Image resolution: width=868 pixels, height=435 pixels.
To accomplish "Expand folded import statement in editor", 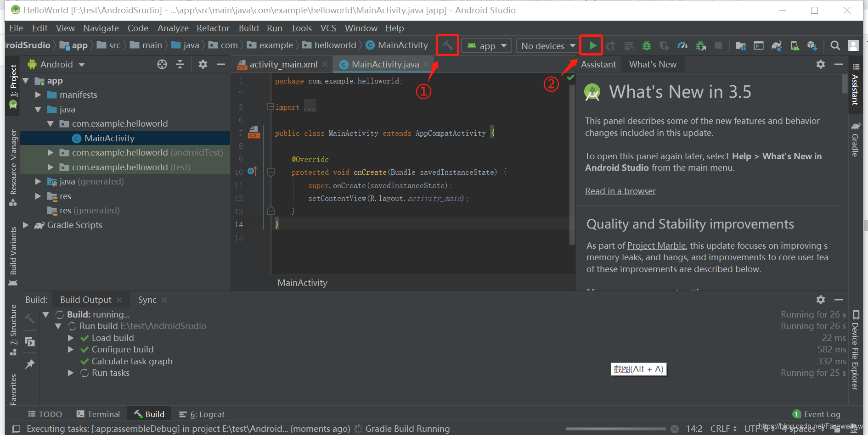I will point(271,107).
